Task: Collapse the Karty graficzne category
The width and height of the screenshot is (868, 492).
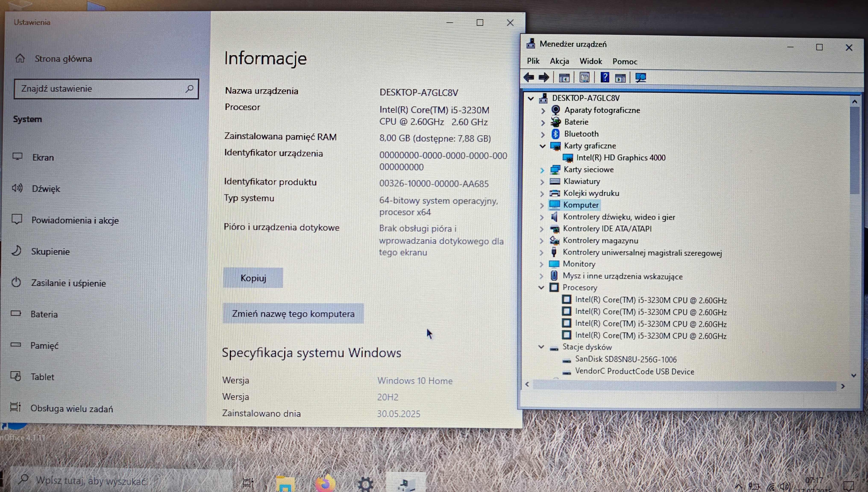Action: click(543, 146)
